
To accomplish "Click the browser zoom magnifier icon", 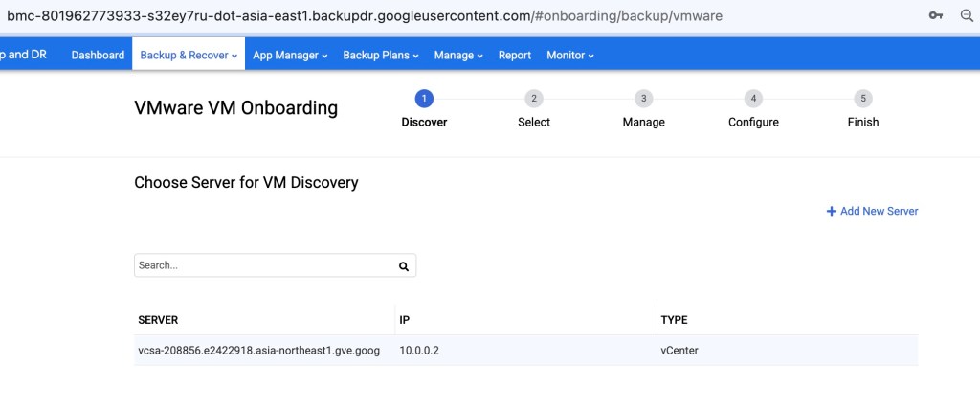I will click(966, 16).
